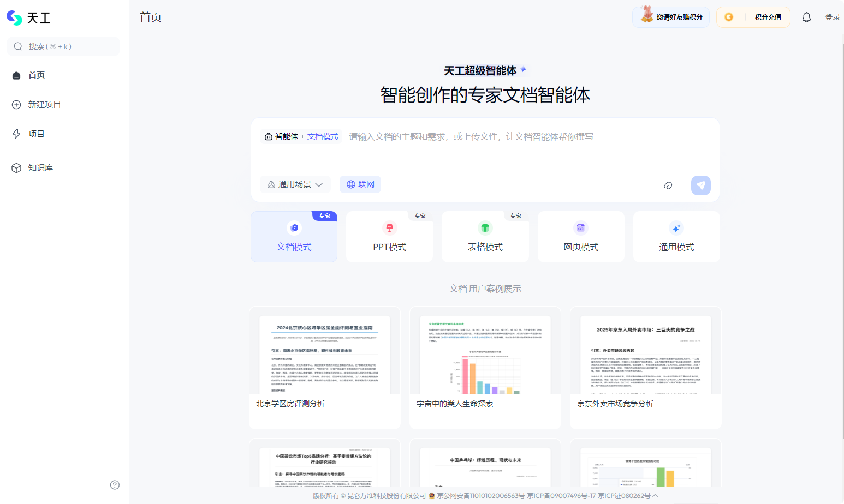This screenshot has width=844, height=504.
Task: Toggle the 联网 web search button
Action: pos(360,184)
